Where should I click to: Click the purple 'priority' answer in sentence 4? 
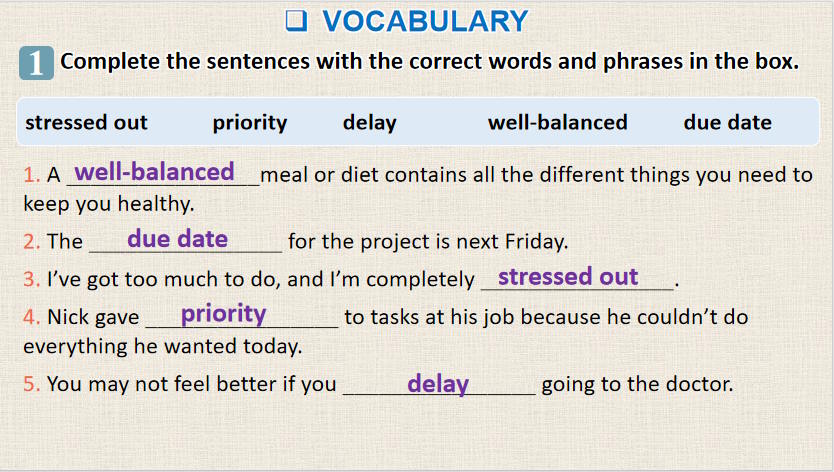223,314
